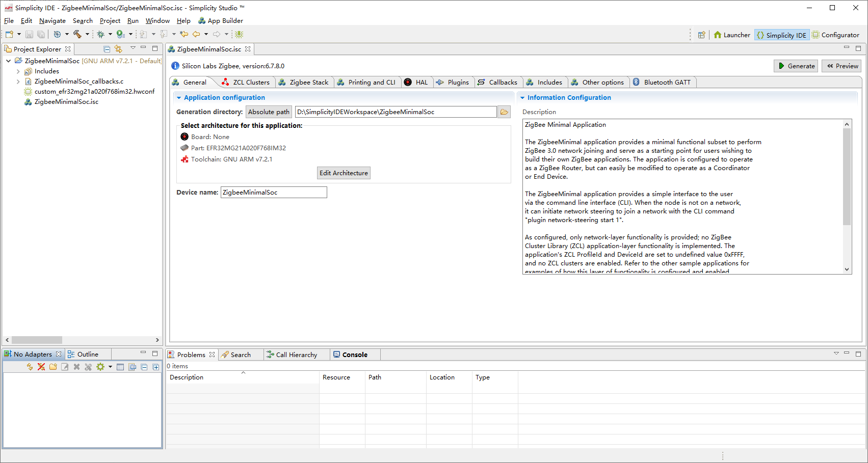Image resolution: width=868 pixels, height=463 pixels.
Task: Open the File menu
Action: 9,21
